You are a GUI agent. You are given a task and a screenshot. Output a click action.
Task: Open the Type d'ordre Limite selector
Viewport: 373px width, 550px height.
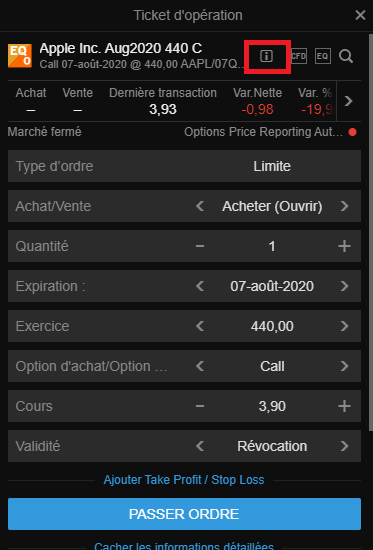pos(184,166)
